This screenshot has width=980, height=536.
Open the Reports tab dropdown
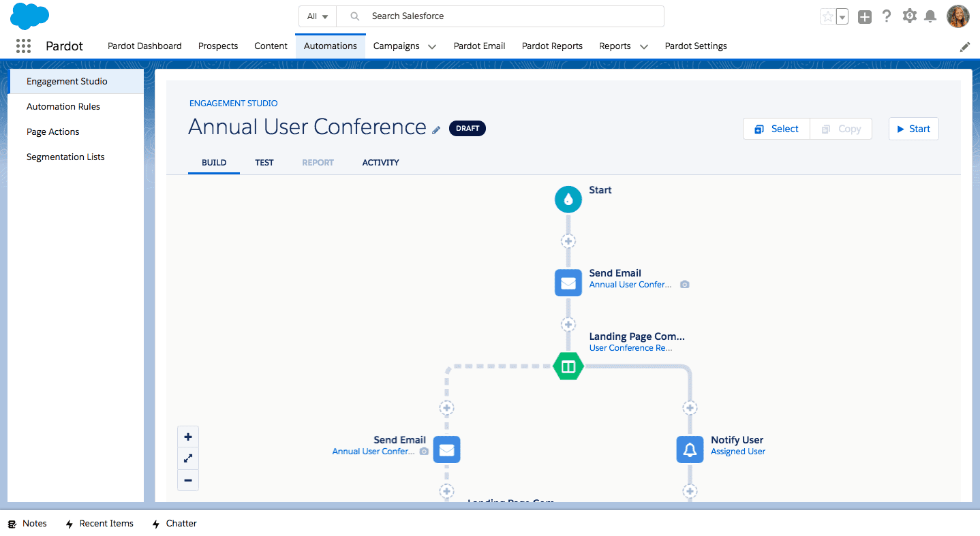click(x=643, y=46)
